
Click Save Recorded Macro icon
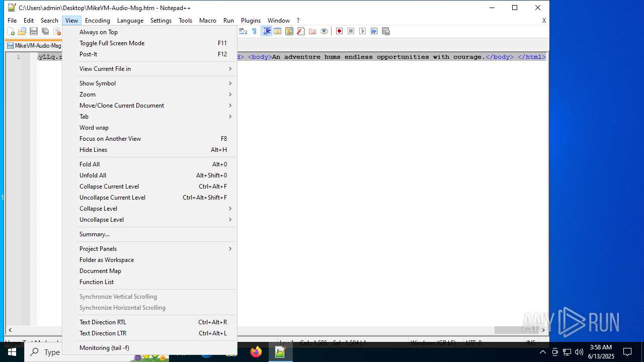click(386, 31)
